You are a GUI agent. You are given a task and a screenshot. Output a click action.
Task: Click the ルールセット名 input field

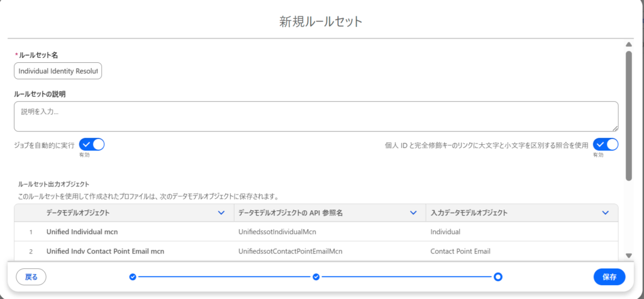[x=58, y=71]
